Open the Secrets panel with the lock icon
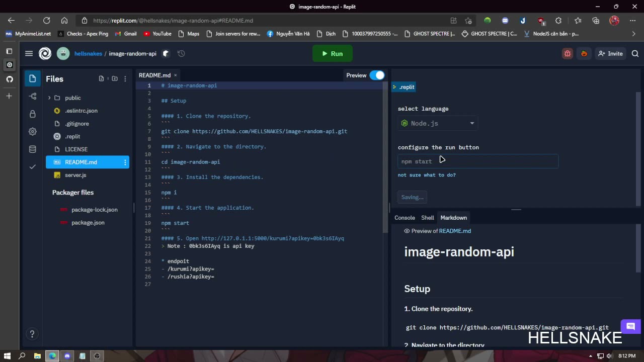Viewport: 644px width, 362px height. coord(32,114)
